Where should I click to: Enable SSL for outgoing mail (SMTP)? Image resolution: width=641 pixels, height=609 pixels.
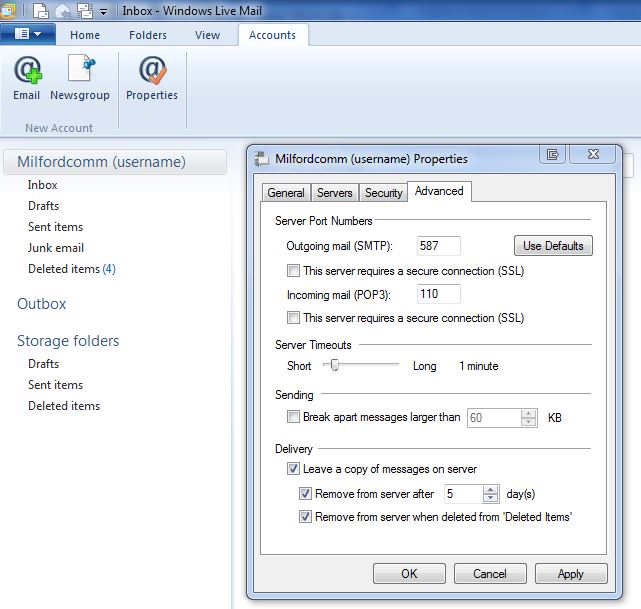pos(293,271)
